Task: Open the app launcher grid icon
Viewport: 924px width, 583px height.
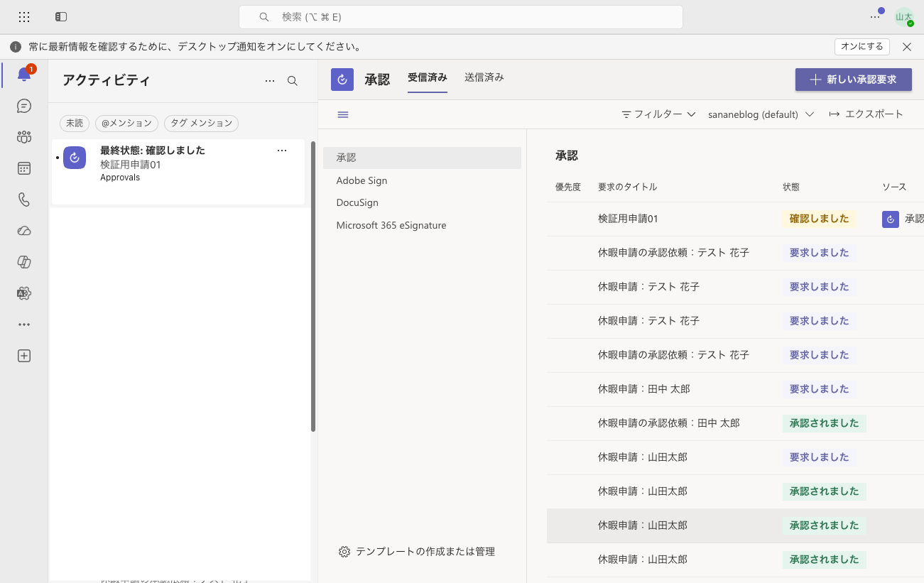Action: click(x=24, y=16)
